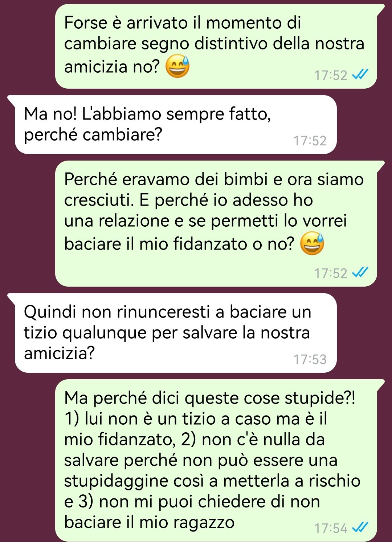Select the 'Quindi non rinunceresti' message bubble
392x542 pixels.
[x=176, y=333]
